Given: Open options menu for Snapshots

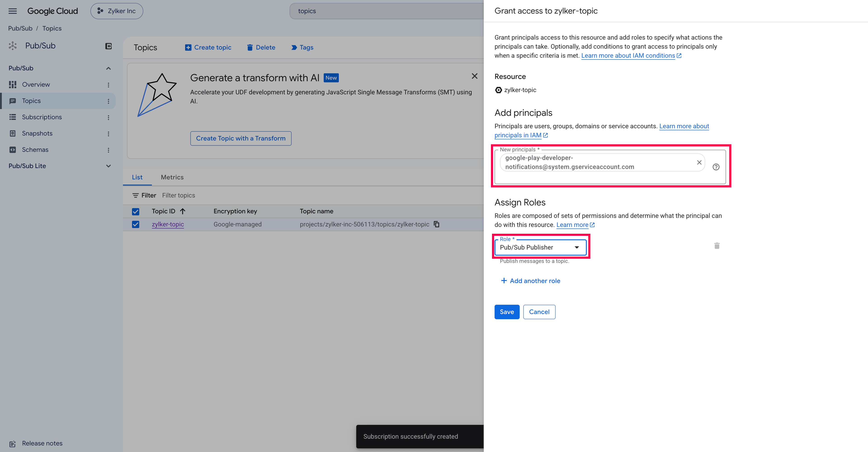Looking at the screenshot, I should 108,134.
